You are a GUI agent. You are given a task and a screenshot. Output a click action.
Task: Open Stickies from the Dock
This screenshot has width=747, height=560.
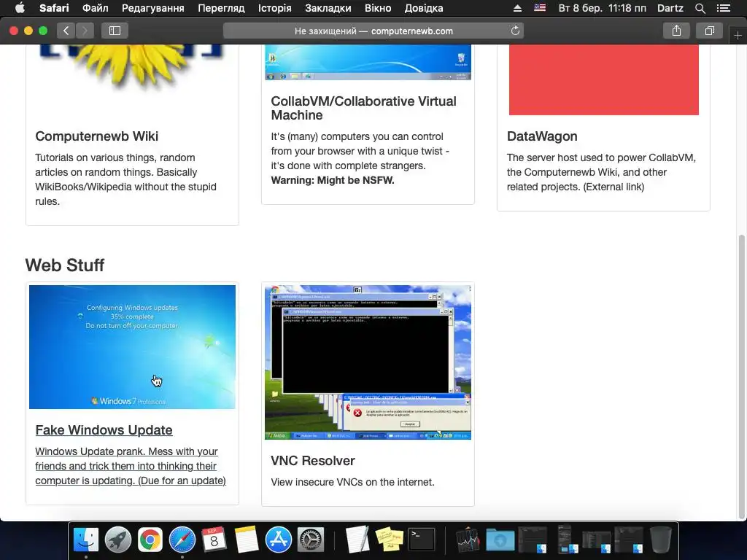pyautogui.click(x=390, y=540)
